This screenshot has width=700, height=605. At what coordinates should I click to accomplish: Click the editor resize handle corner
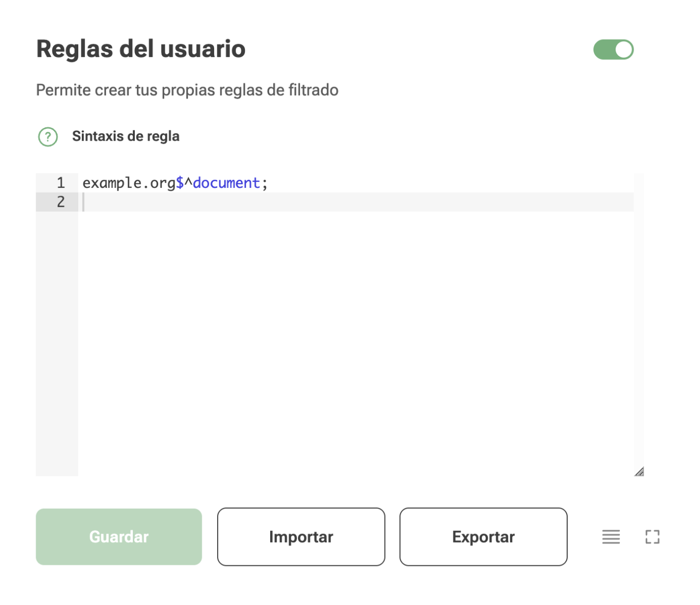639,471
